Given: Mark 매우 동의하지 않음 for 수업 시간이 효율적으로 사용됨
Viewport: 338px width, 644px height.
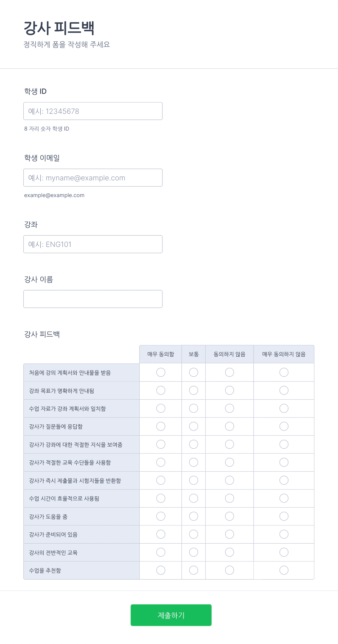Looking at the screenshot, I should point(284,498).
